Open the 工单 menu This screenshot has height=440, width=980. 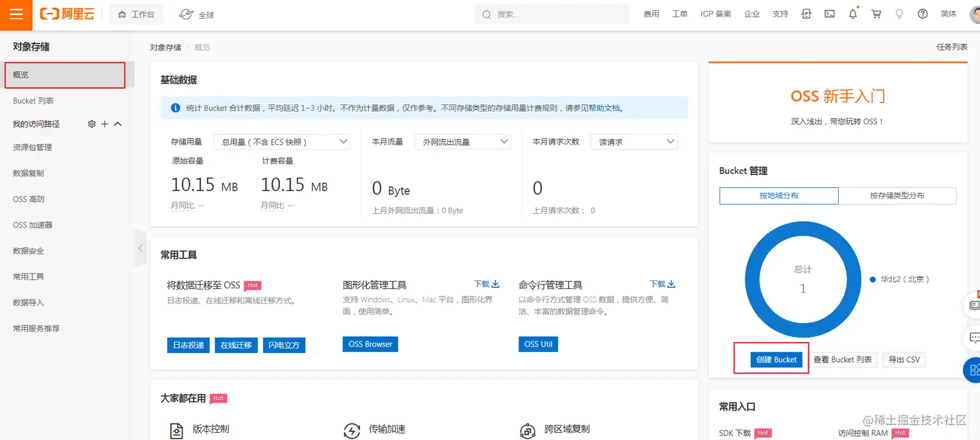pyautogui.click(x=680, y=14)
